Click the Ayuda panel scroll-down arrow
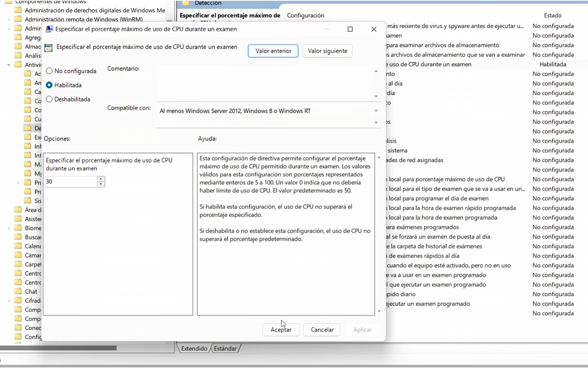This screenshot has width=588, height=368. coord(379,311)
